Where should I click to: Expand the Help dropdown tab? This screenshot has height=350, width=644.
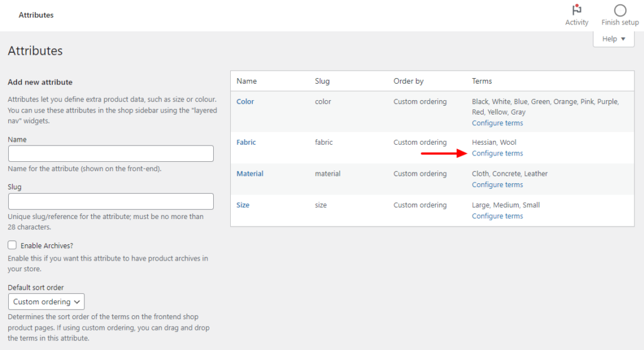click(x=614, y=39)
